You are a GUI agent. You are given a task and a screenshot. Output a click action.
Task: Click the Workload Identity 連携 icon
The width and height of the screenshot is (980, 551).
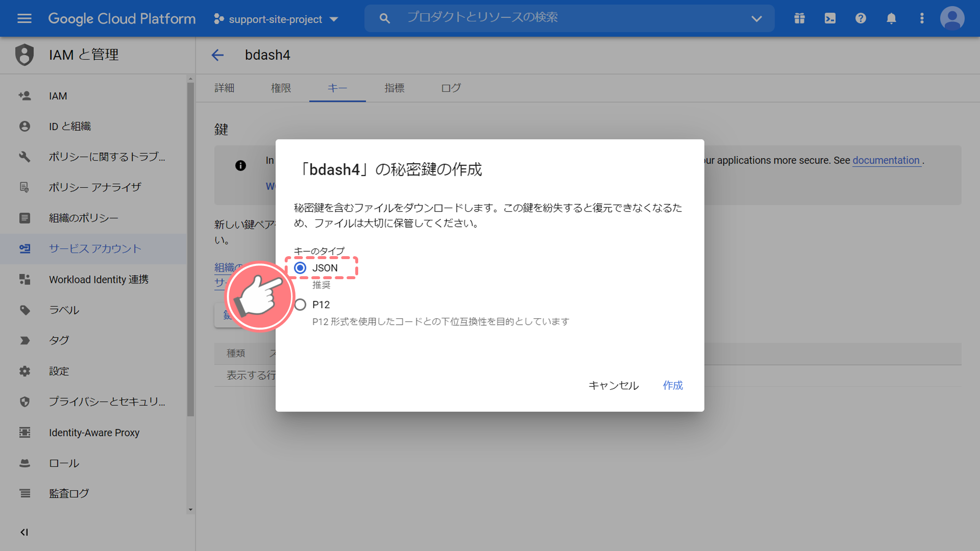click(24, 279)
